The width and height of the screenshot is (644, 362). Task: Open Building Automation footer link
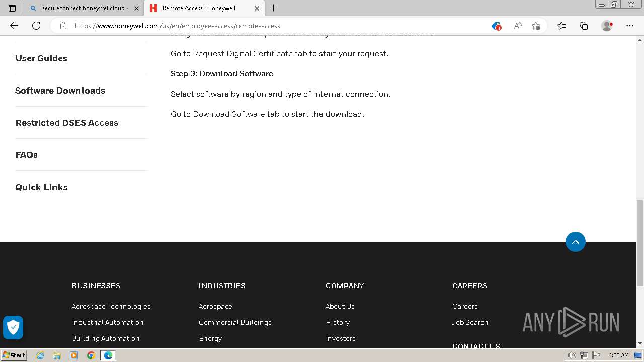(106, 338)
